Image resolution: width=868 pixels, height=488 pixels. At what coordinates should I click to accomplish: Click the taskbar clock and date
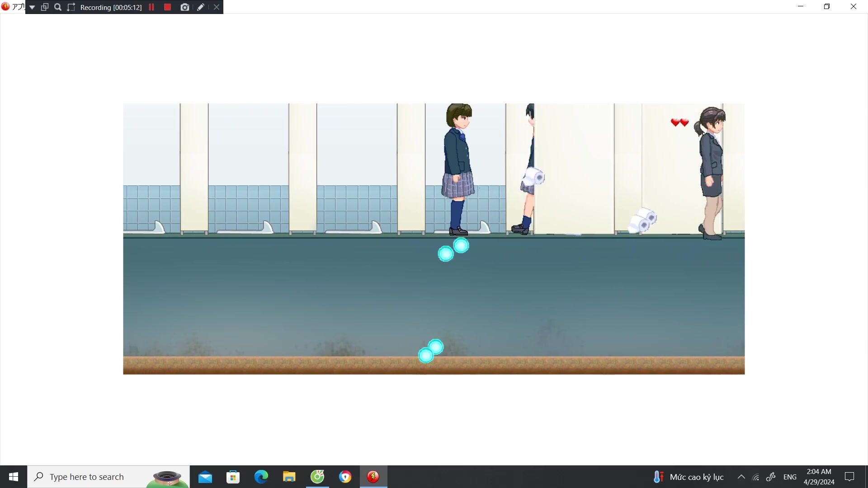(819, 477)
